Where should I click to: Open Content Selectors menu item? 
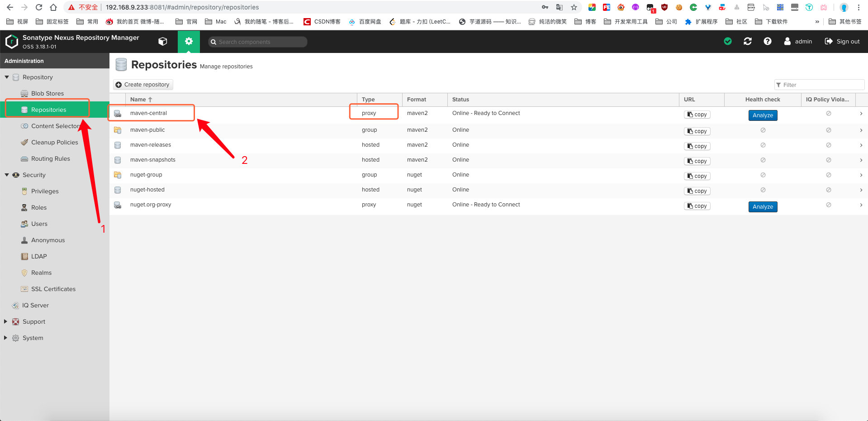[55, 126]
